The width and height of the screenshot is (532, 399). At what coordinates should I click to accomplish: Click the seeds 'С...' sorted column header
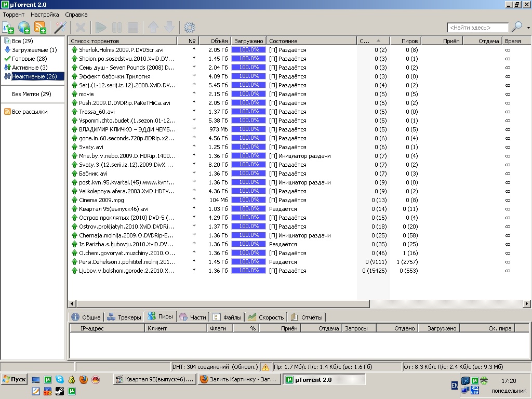point(374,41)
